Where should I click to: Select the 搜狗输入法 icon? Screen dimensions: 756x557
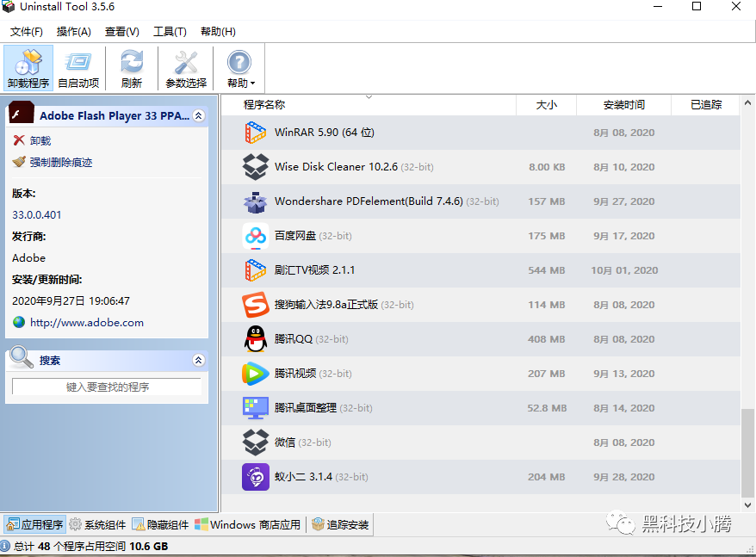255,305
